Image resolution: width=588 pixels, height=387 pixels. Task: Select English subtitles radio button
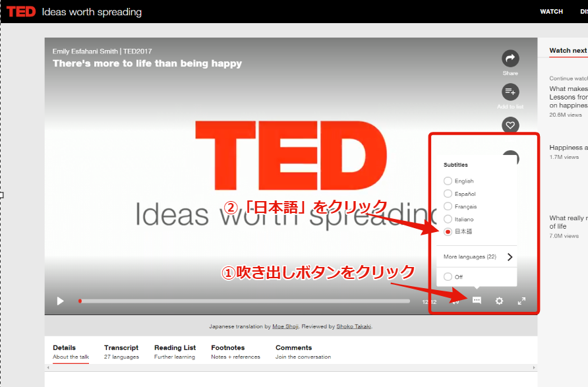tap(448, 181)
